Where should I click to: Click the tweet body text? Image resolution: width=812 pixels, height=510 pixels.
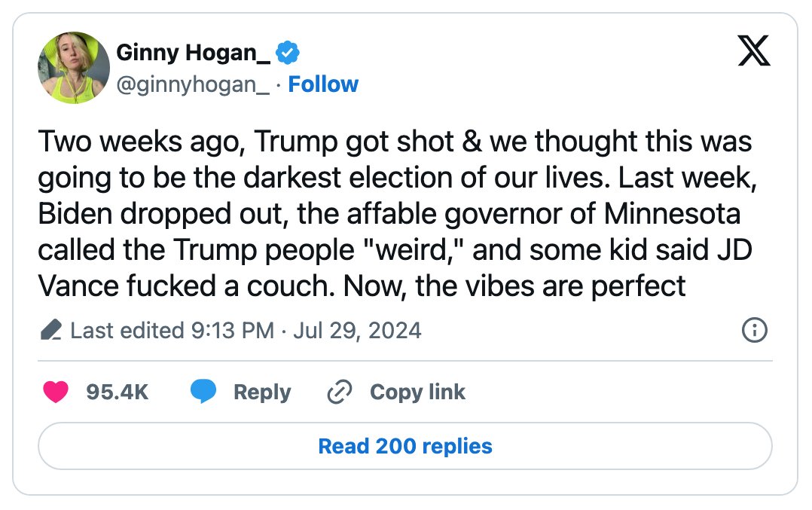pos(397,213)
